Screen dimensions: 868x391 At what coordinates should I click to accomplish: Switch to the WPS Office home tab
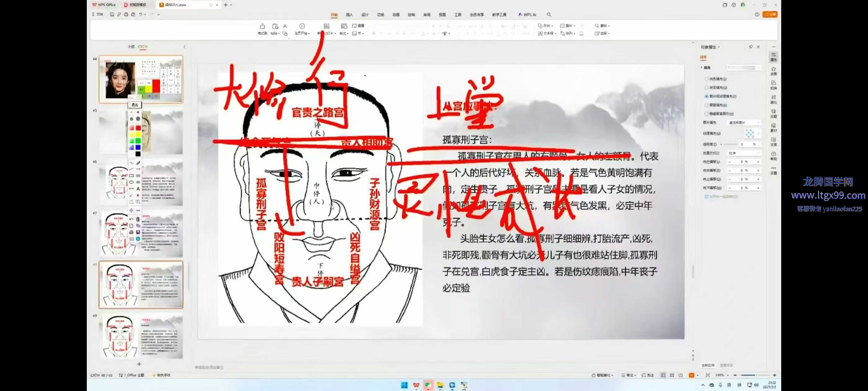pyautogui.click(x=104, y=5)
